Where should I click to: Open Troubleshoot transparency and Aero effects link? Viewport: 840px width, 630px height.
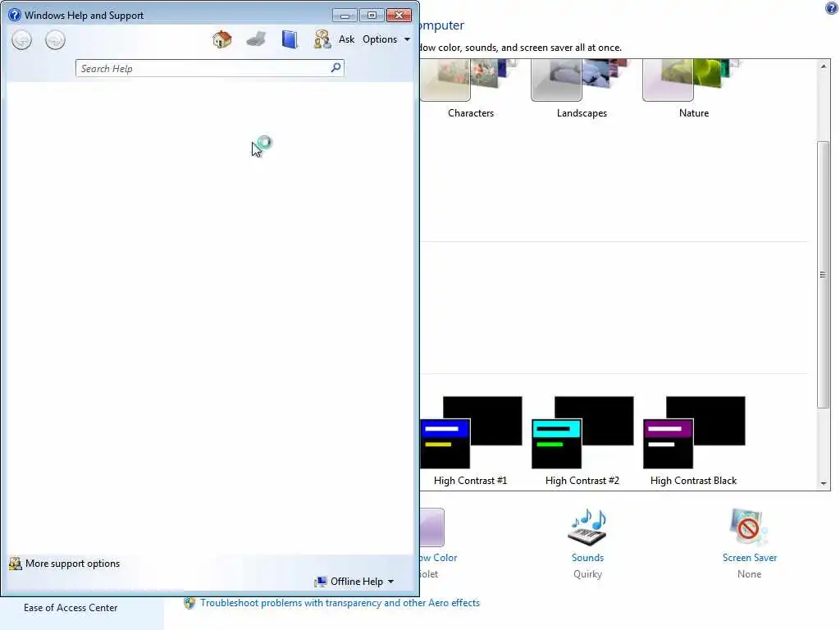tap(340, 603)
